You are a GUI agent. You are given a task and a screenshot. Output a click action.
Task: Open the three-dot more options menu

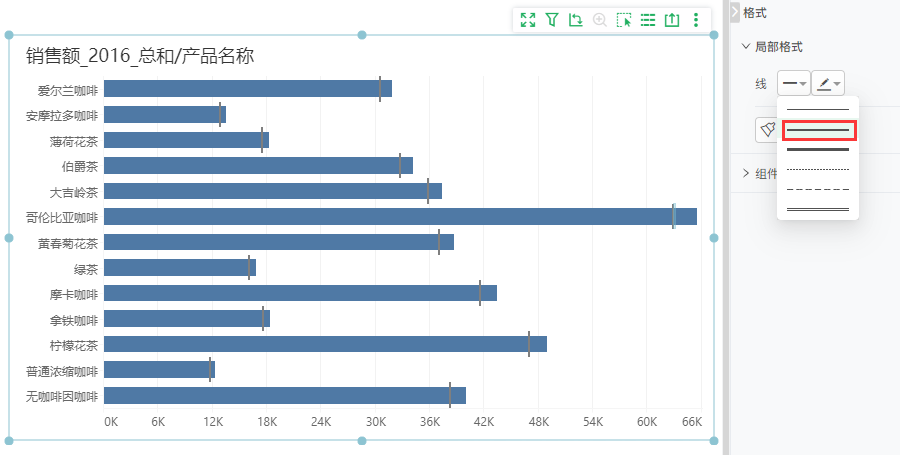tap(696, 20)
